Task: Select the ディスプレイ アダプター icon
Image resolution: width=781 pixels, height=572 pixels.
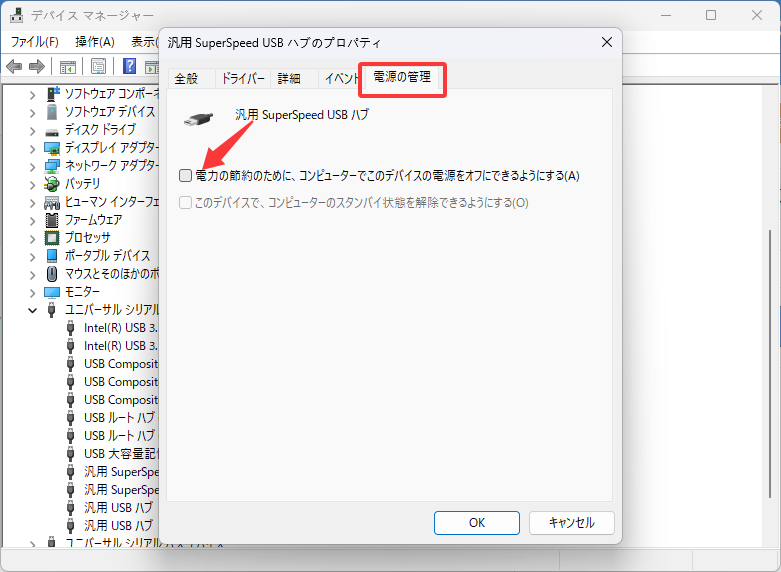Action: [x=52, y=148]
